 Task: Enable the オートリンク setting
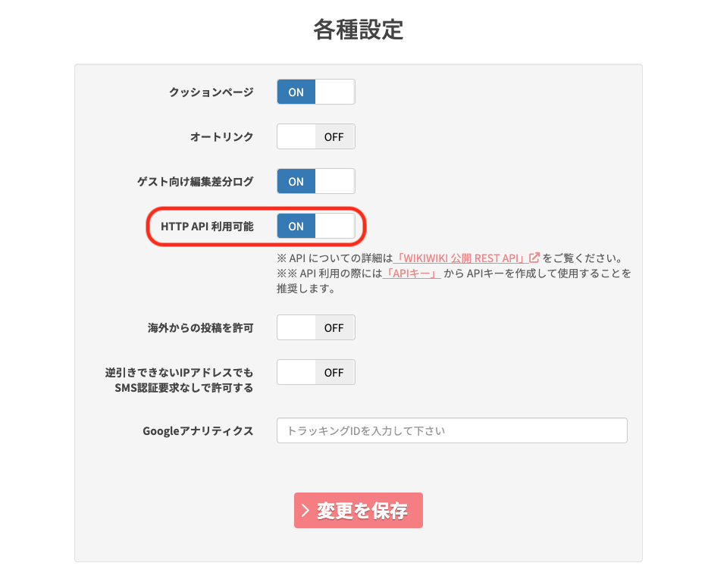(x=315, y=136)
